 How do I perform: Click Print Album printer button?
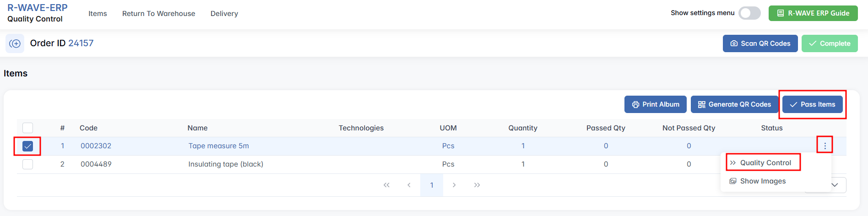pyautogui.click(x=655, y=104)
